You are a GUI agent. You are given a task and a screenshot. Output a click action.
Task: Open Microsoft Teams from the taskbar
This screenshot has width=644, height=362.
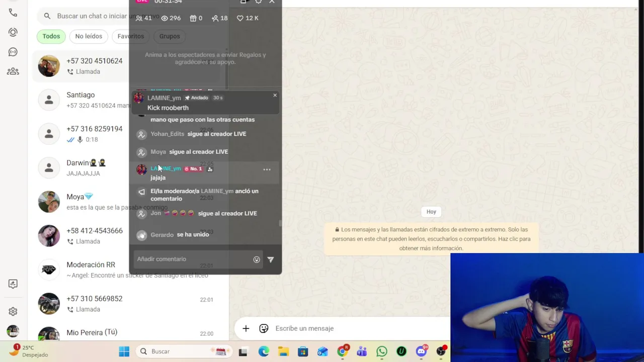click(362, 351)
